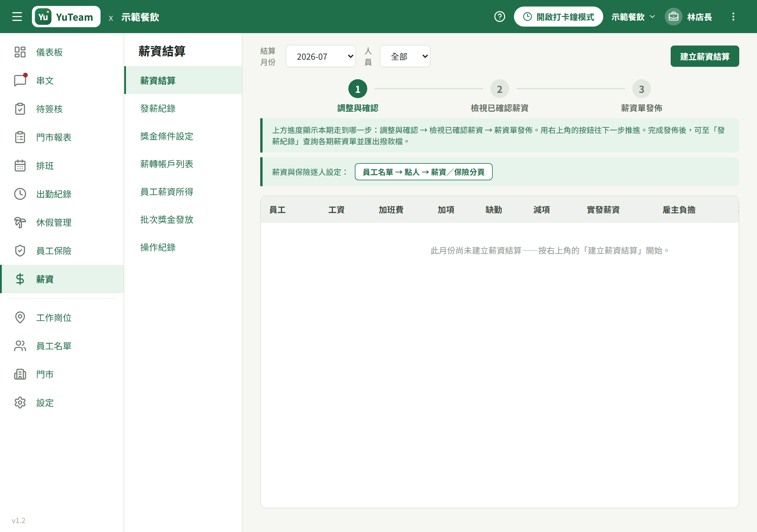Viewport: 757px width, 532px height.
Task: Click the 建立薪資結算 button
Action: tap(705, 56)
